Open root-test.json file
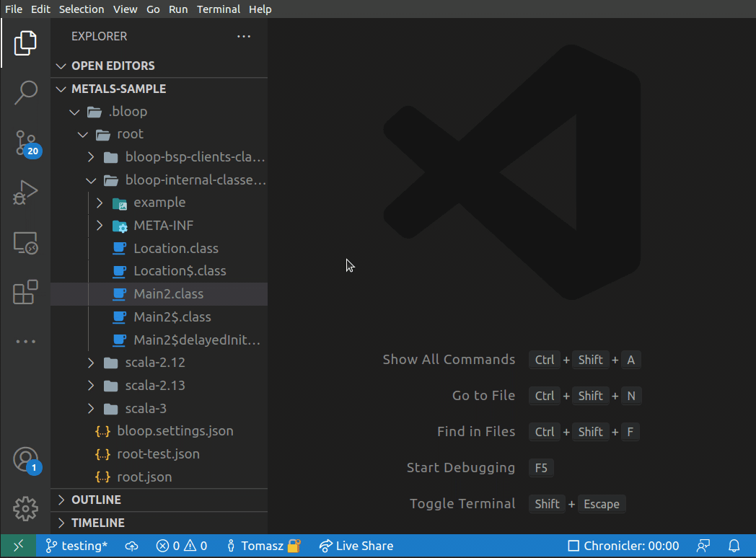Viewport: 756px width, 558px height. (159, 454)
